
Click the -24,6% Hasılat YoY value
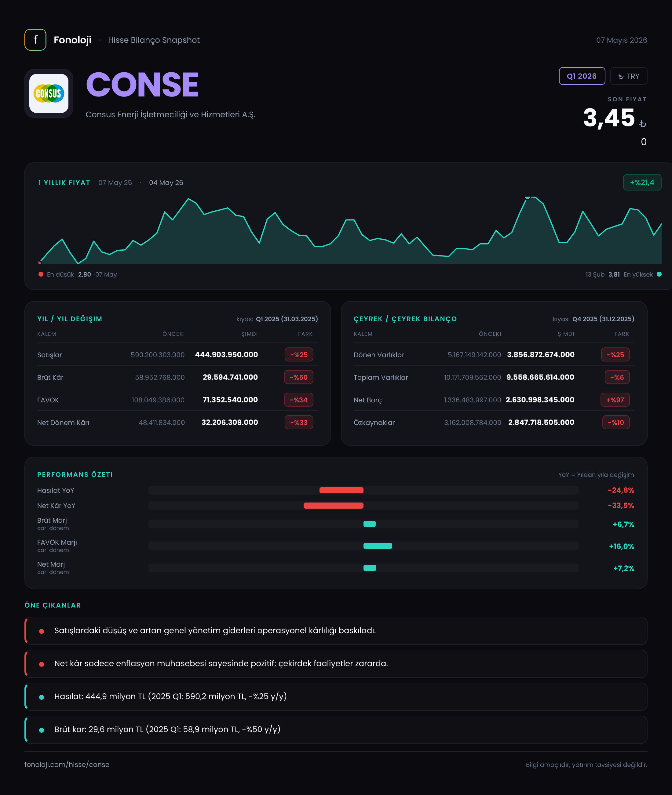pyautogui.click(x=621, y=490)
